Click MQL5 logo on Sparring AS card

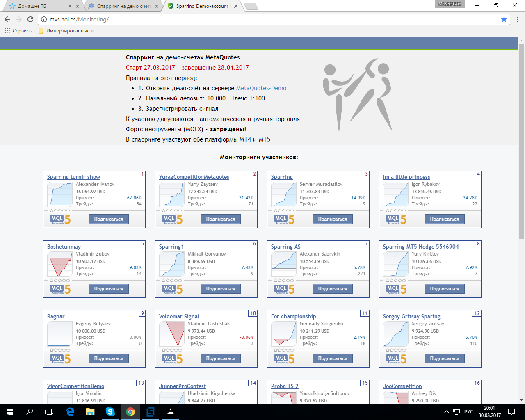click(284, 289)
